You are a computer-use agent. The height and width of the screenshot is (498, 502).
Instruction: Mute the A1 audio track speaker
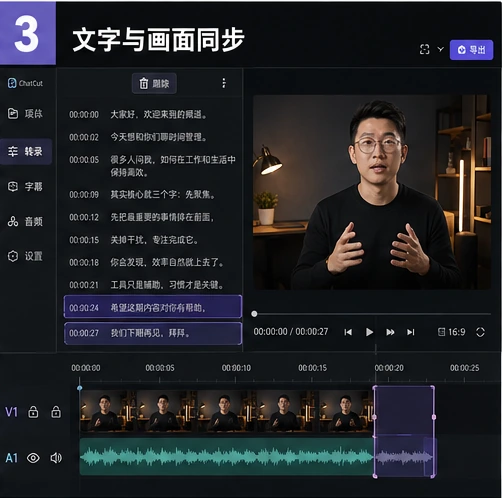tap(56, 458)
